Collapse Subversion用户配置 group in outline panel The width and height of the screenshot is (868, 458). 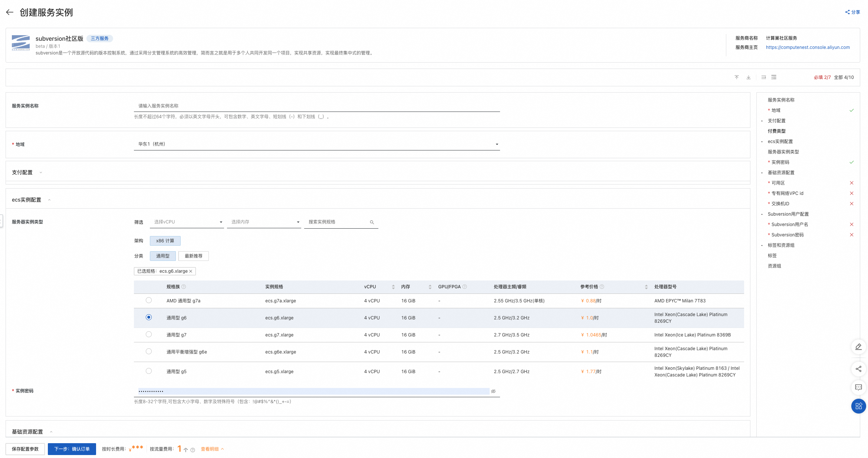762,215
